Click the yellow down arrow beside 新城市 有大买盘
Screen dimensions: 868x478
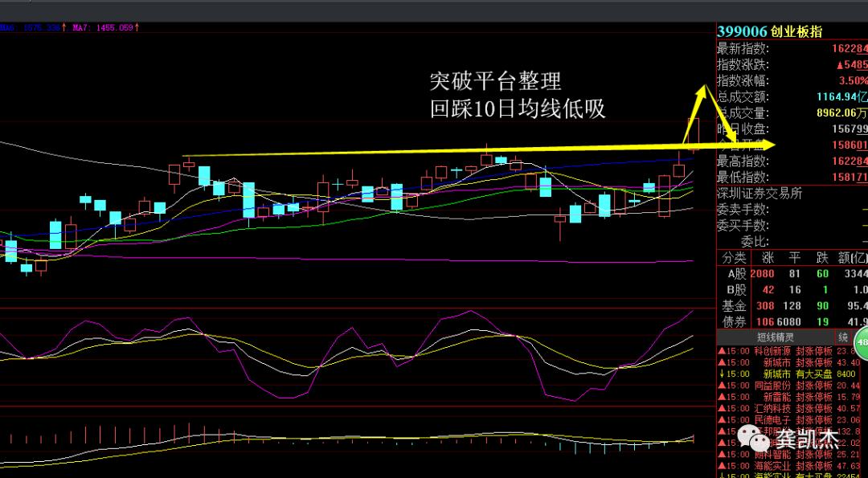722,374
